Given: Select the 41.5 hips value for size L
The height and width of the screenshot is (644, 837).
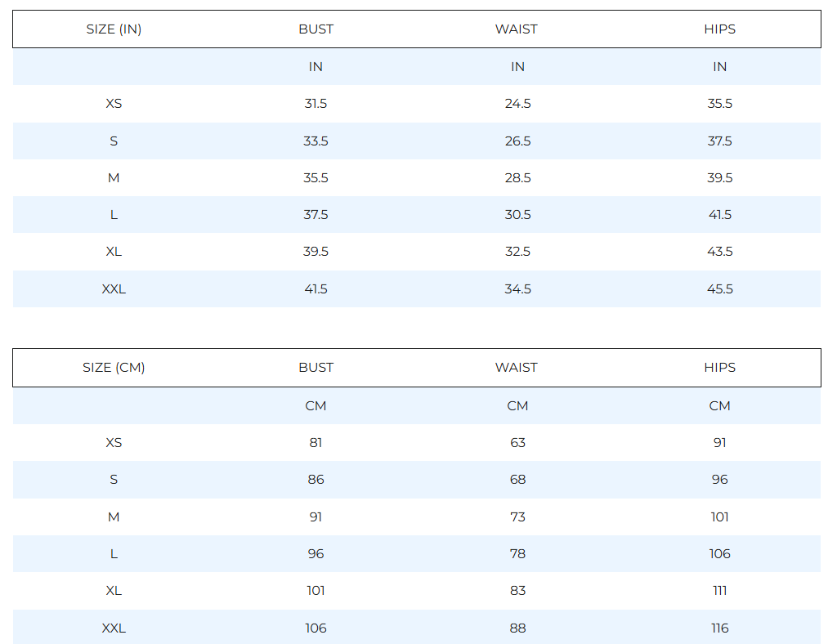Looking at the screenshot, I should (x=719, y=215).
